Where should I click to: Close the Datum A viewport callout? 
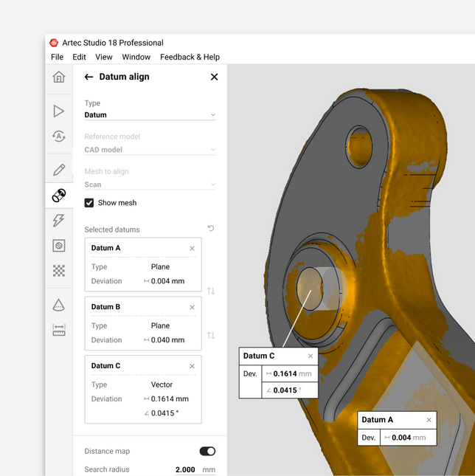click(x=429, y=420)
